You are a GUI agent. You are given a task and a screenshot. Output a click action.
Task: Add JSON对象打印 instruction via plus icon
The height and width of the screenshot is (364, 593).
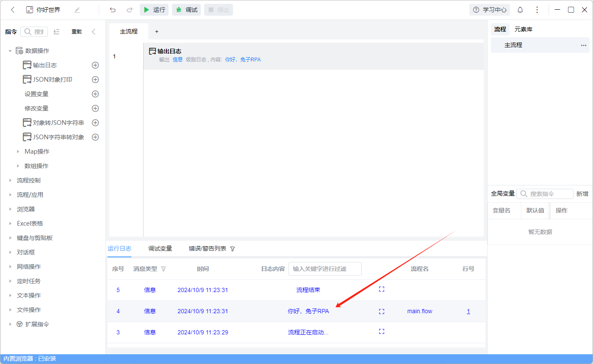[95, 80]
